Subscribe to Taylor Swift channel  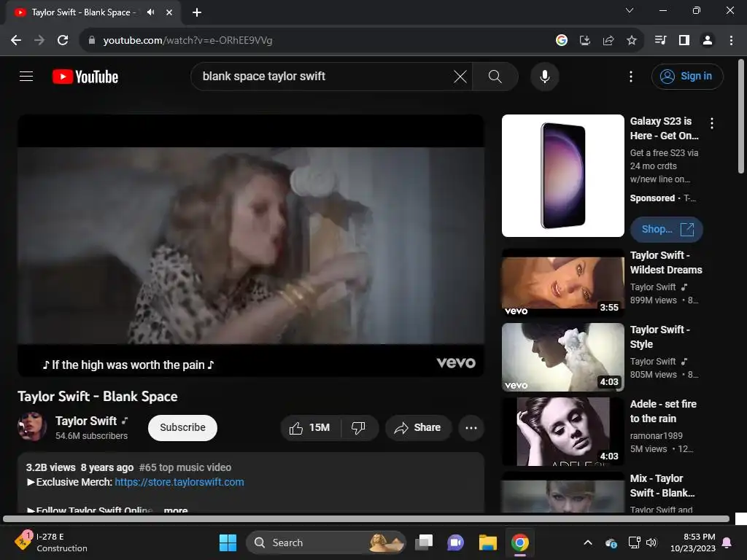tap(182, 427)
